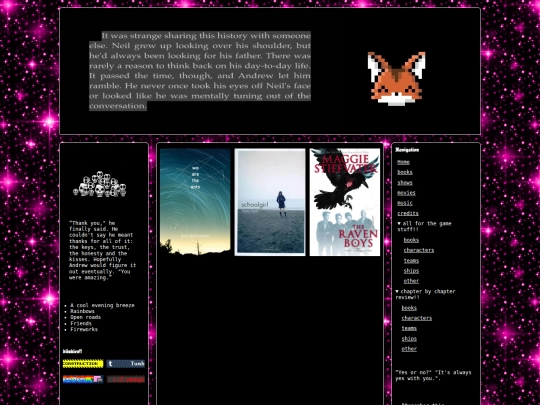Open other under all for the game
Viewport: 540px width, 405px height.
pos(411,281)
